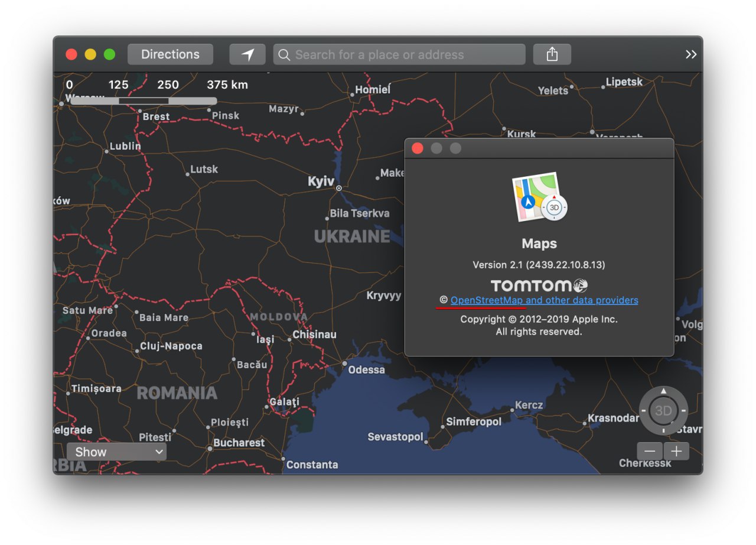The width and height of the screenshot is (756, 545).
Task: Select the Pinsk city label
Action: (226, 115)
